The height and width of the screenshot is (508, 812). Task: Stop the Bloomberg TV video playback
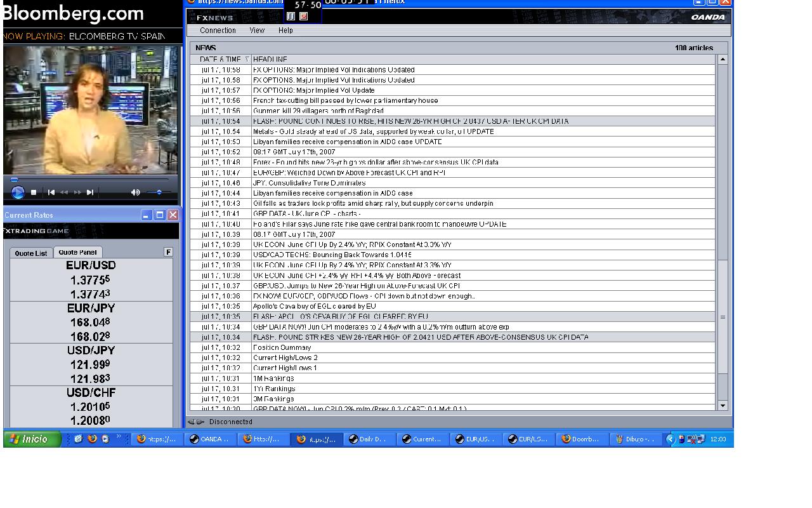click(x=34, y=192)
